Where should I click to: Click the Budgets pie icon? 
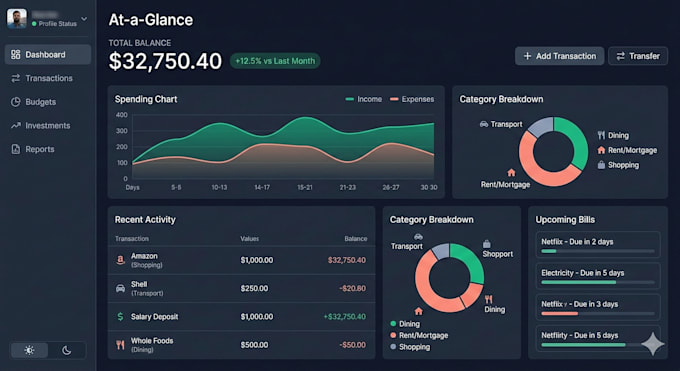pyautogui.click(x=16, y=102)
